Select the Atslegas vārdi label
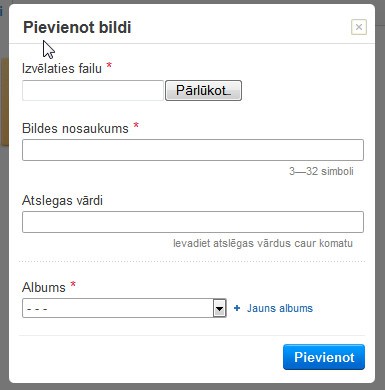 [62, 200]
